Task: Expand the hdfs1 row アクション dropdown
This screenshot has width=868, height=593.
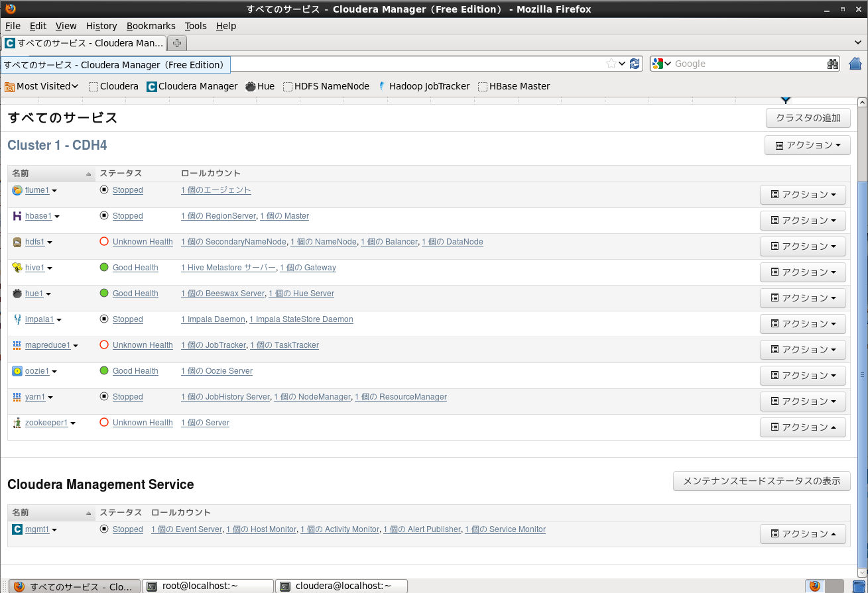Action: click(803, 246)
